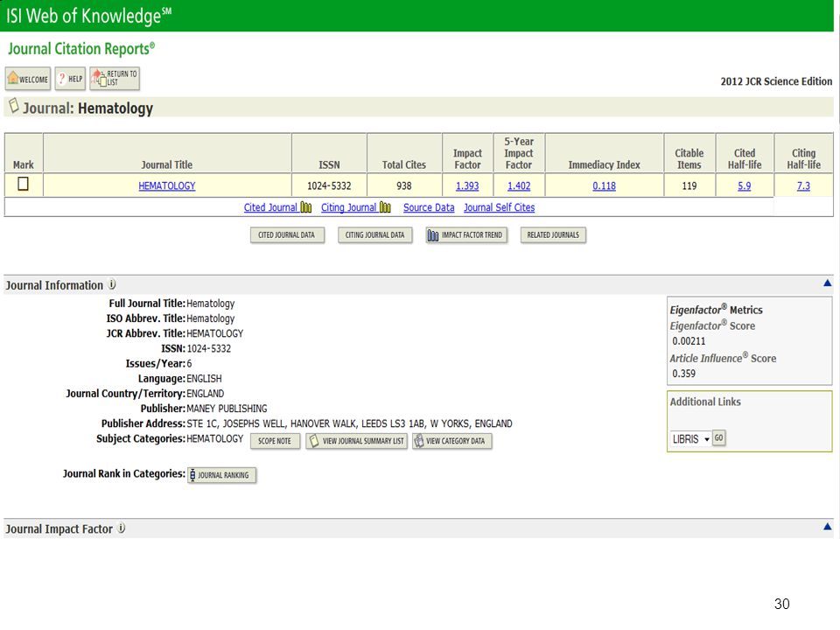The image size is (840, 630).
Task: Click the Journal Country value ENGLAND
Action: 205,393
